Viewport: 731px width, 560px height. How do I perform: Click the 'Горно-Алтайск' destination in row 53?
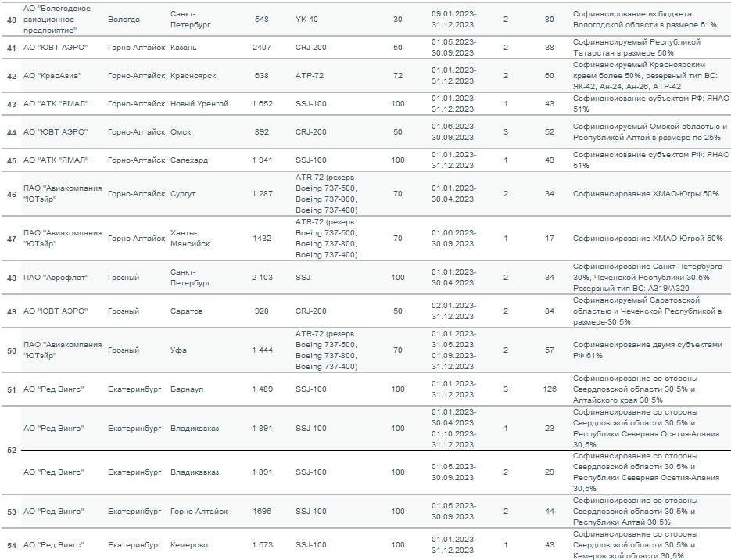(x=199, y=512)
